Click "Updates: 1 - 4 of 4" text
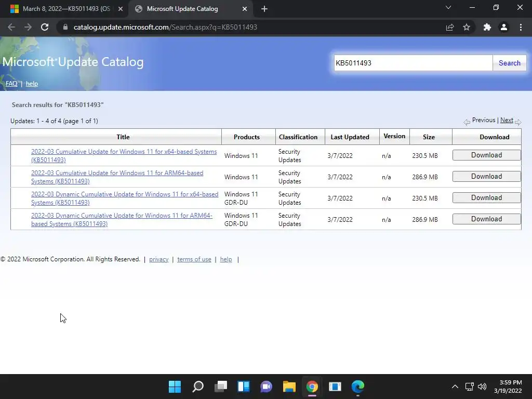532x399 pixels. [x=54, y=121]
